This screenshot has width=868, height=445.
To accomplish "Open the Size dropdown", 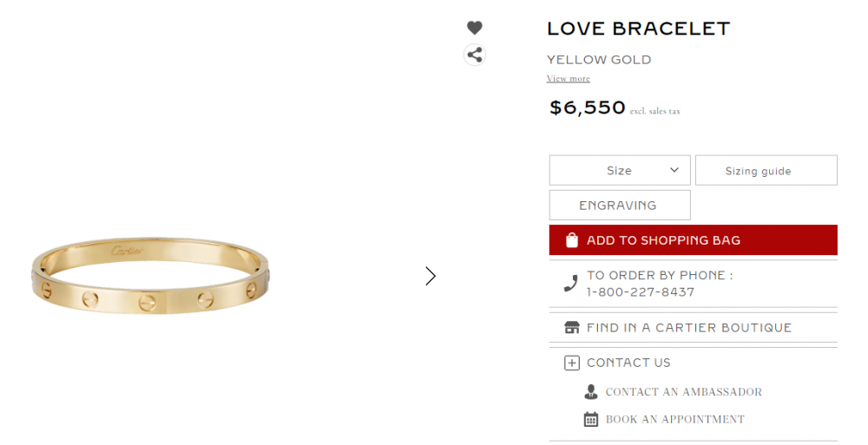I will coord(619,170).
